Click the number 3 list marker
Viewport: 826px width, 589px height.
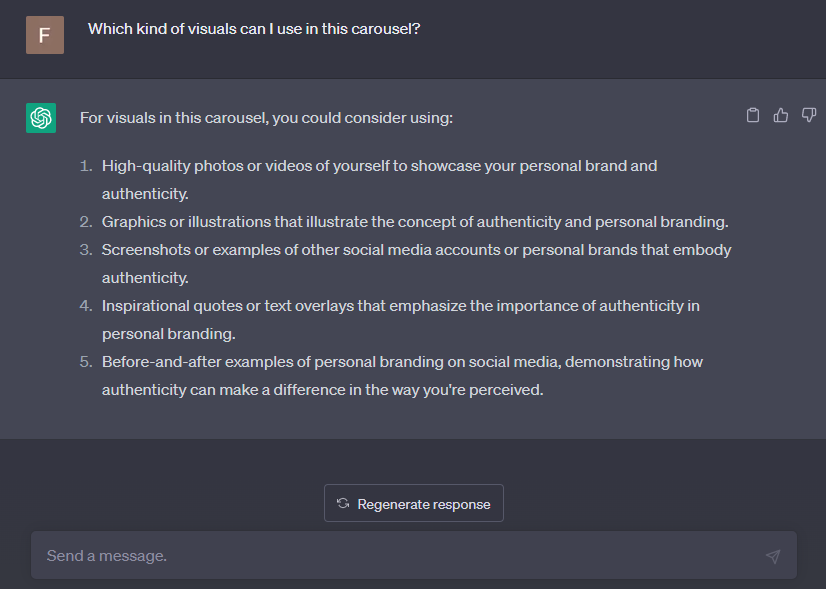[86, 250]
